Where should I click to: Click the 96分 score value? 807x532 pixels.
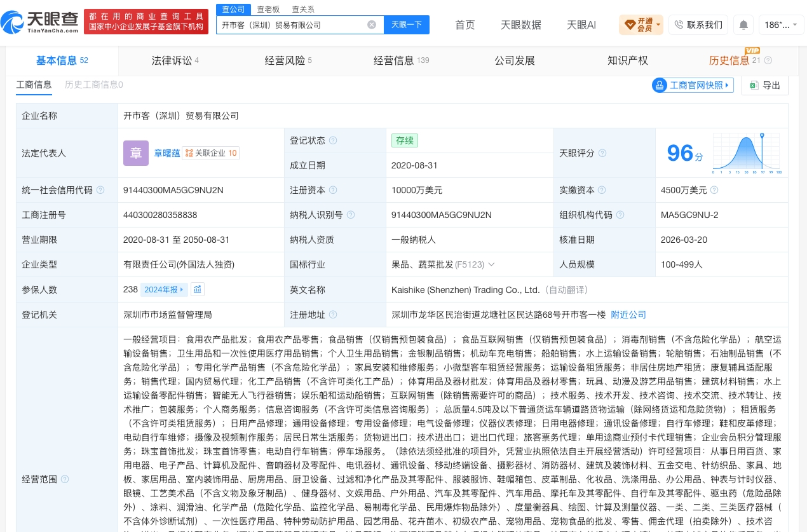pos(685,153)
